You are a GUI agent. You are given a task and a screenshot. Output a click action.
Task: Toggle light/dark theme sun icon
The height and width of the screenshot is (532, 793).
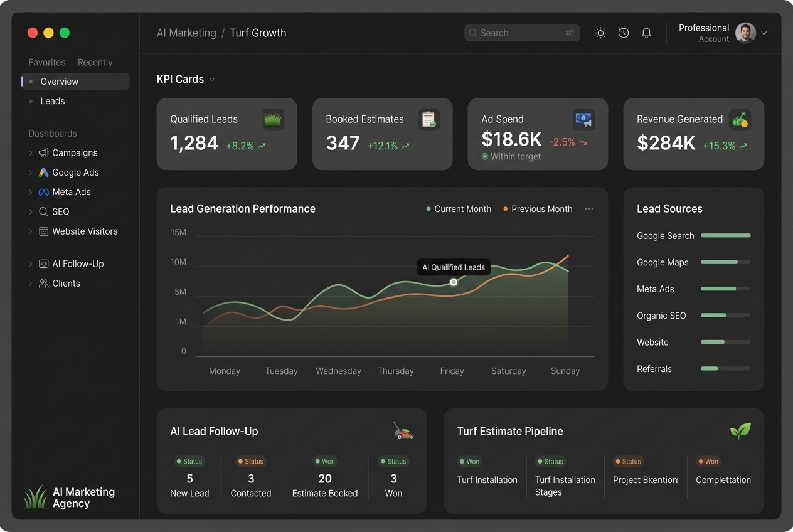tap(600, 33)
